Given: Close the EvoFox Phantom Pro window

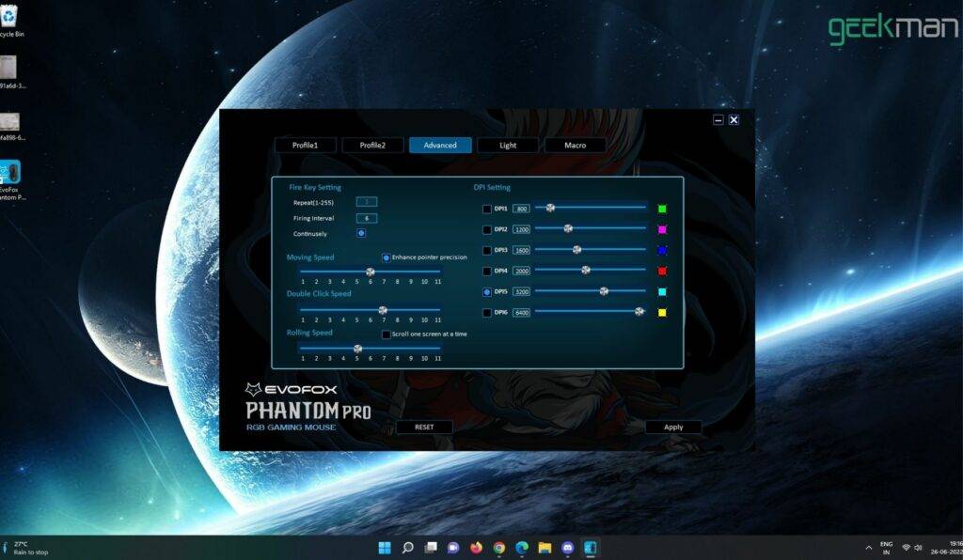Looking at the screenshot, I should coord(734,120).
